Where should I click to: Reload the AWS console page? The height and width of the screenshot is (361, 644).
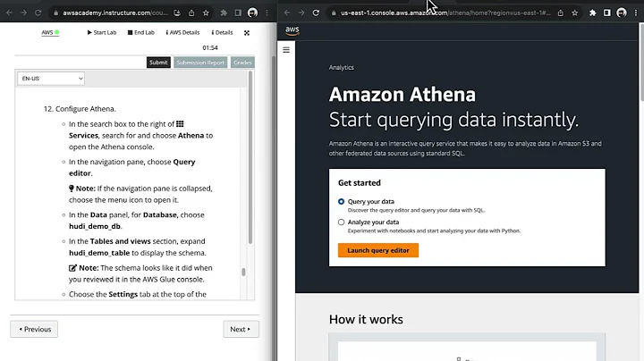(316, 13)
